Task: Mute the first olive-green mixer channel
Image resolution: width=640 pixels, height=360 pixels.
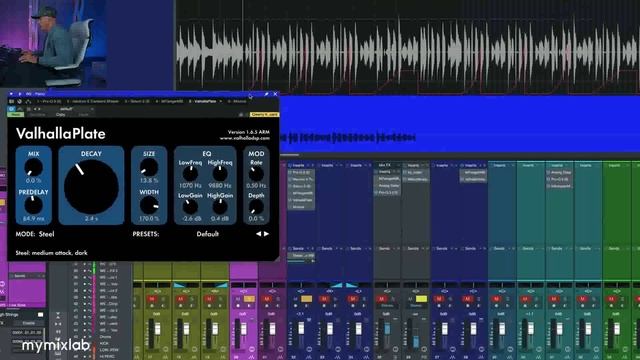Action: coord(152,299)
